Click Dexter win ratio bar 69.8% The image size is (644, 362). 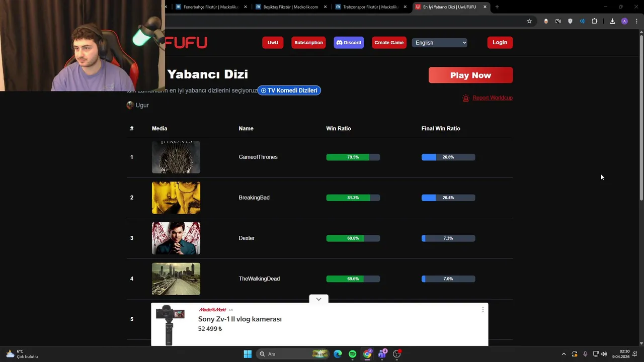click(353, 238)
